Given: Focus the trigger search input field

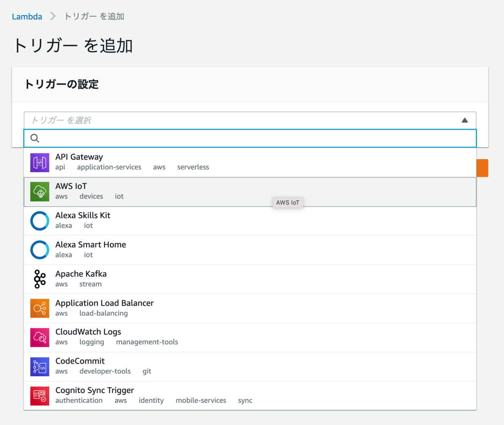Looking at the screenshot, I should 250,138.
